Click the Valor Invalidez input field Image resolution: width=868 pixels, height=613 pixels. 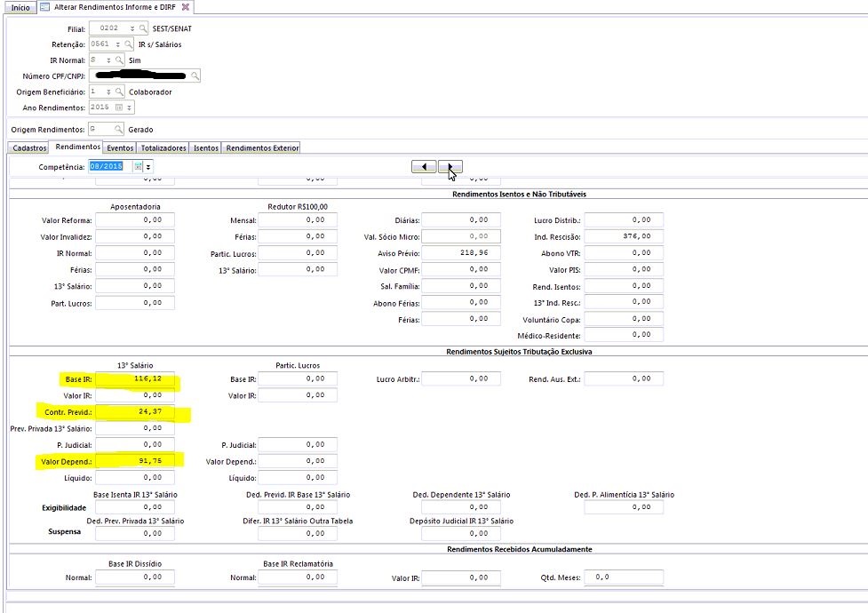135,236
